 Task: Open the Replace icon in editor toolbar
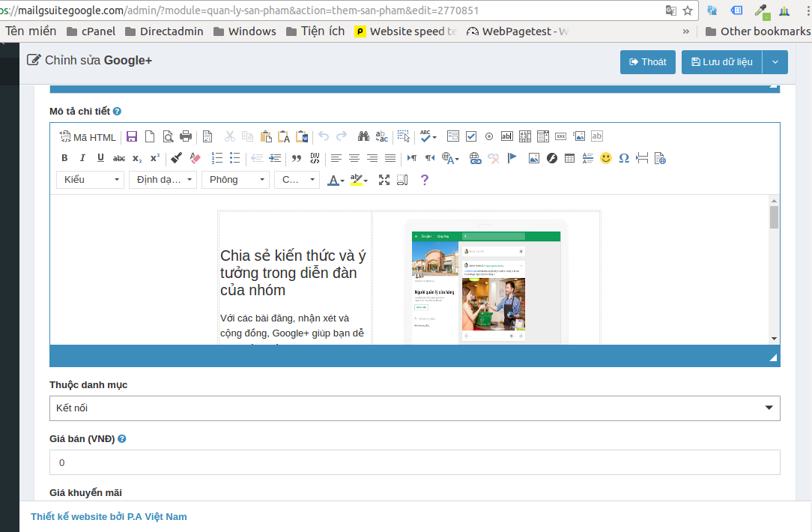[382, 137]
